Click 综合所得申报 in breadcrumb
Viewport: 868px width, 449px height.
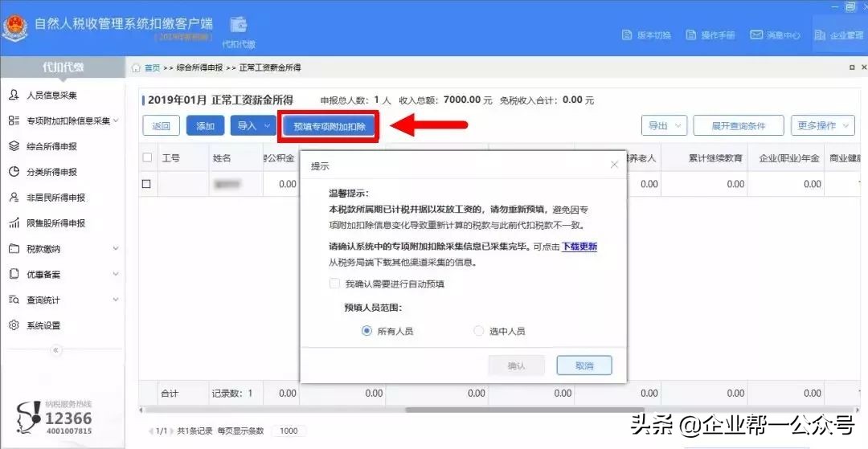[x=199, y=68]
